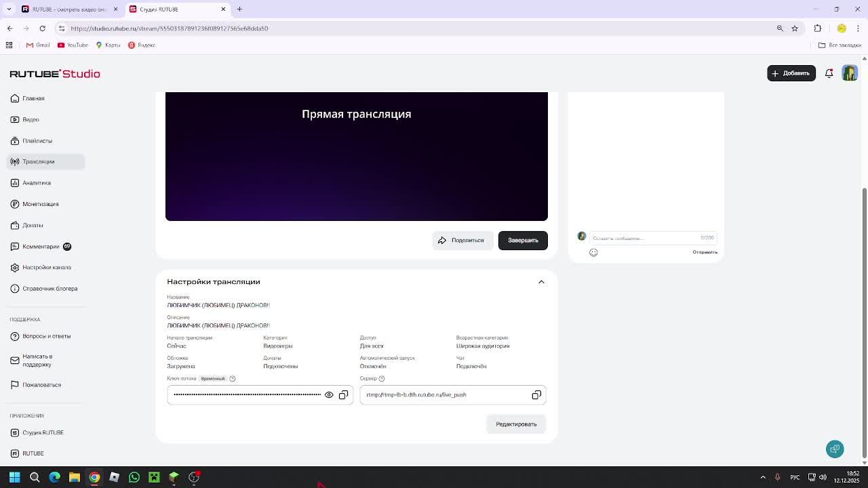Viewport: 868px width, 488px height.
Task: Select Трансляции in the sidebar
Action: coord(45,161)
